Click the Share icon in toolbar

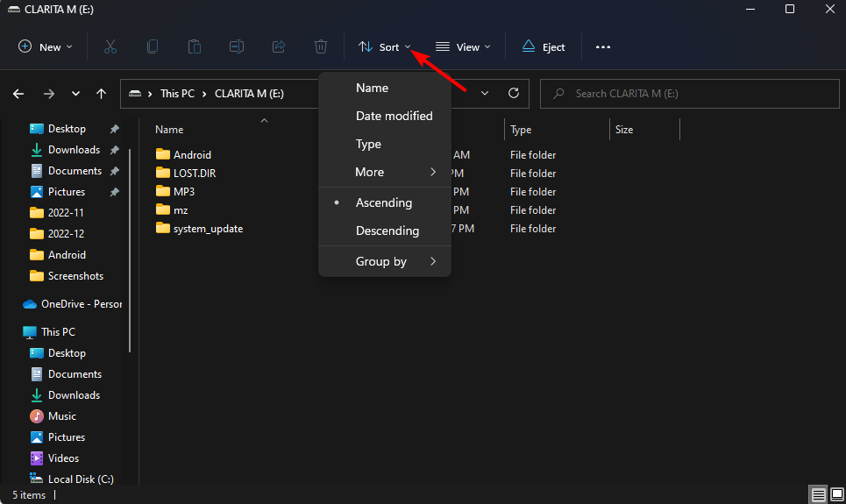pyautogui.click(x=279, y=47)
